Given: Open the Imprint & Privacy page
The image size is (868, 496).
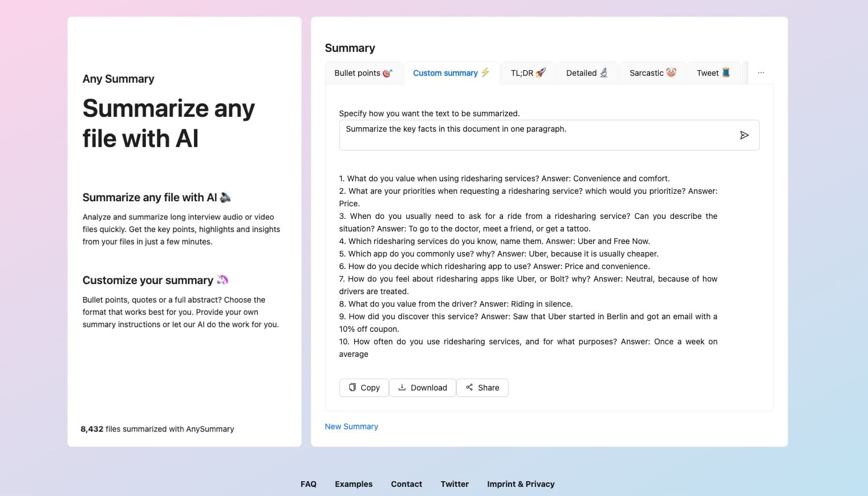Looking at the screenshot, I should click(521, 483).
